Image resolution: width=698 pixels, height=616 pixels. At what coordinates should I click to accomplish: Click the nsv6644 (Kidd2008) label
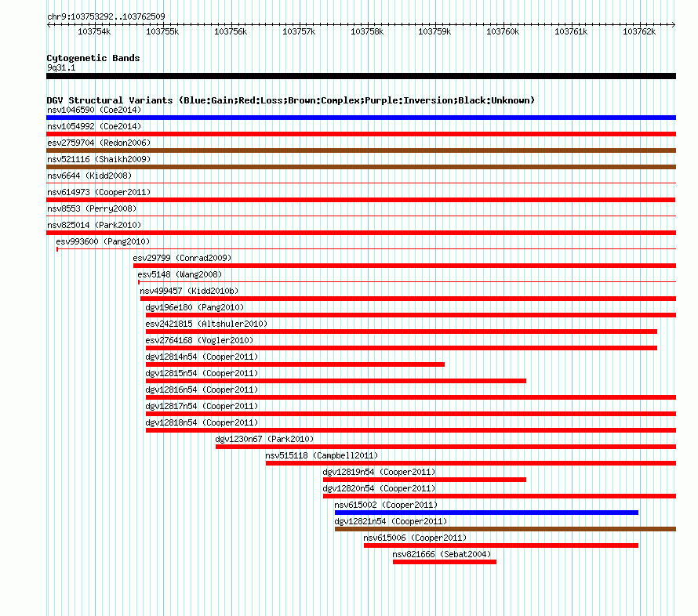(x=89, y=176)
